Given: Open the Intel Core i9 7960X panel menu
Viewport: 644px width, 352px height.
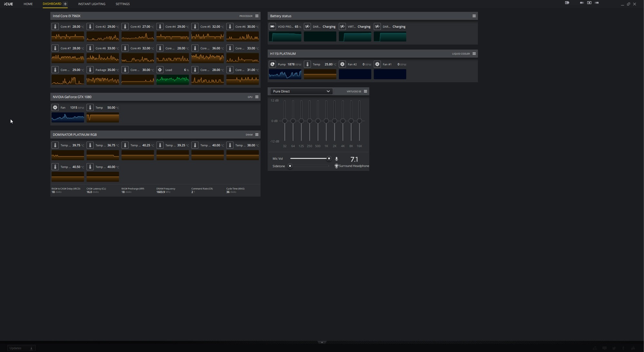Looking at the screenshot, I should point(257,16).
